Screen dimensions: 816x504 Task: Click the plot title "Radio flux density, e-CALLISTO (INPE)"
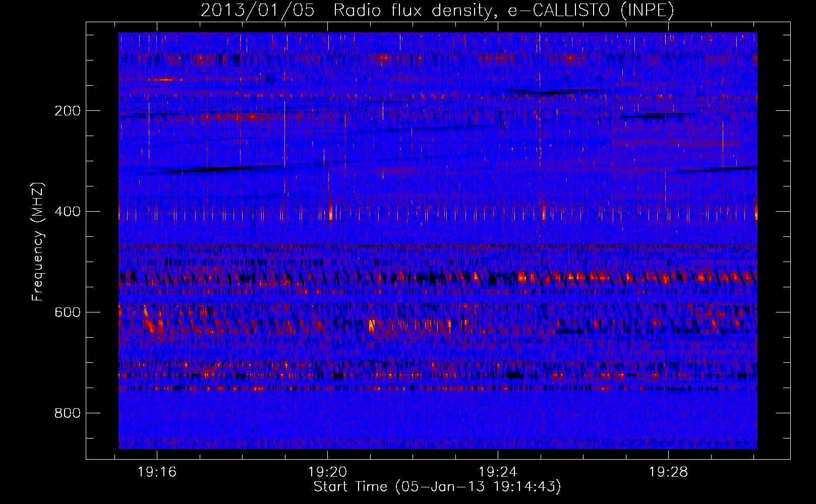(504, 10)
